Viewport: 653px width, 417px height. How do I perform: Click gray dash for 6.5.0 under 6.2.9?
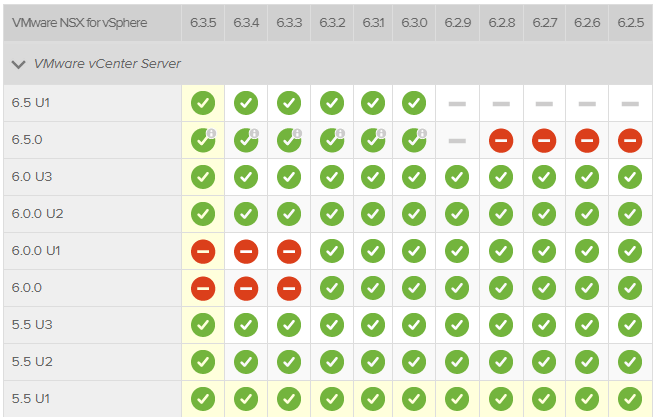pos(457,140)
